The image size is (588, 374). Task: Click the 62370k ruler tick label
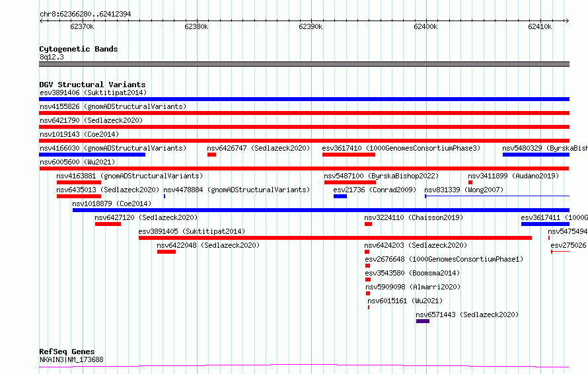point(82,26)
